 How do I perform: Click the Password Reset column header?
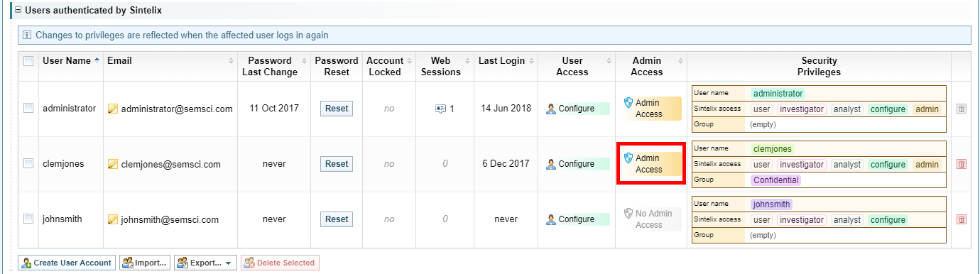pyautogui.click(x=337, y=66)
